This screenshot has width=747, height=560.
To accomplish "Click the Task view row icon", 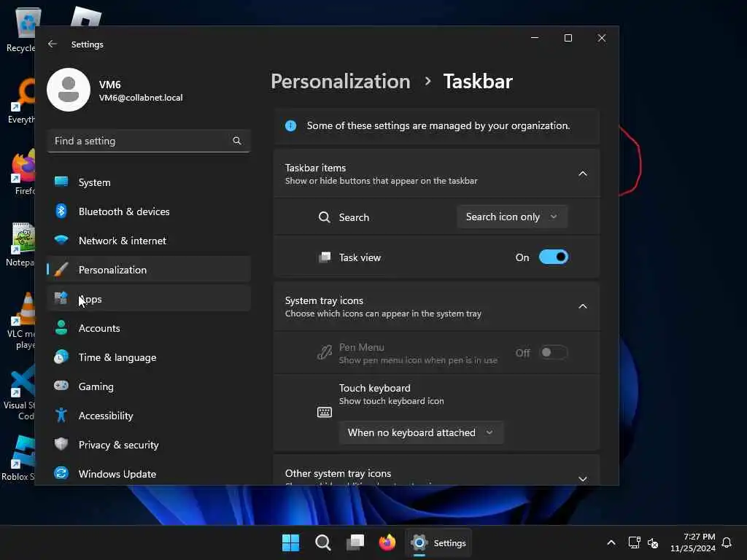I will point(325,257).
